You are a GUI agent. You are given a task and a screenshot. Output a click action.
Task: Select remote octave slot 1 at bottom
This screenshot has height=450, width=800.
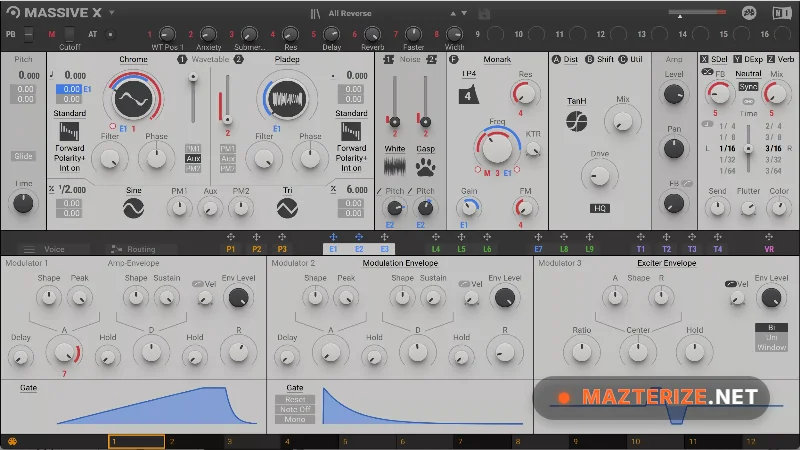point(136,441)
